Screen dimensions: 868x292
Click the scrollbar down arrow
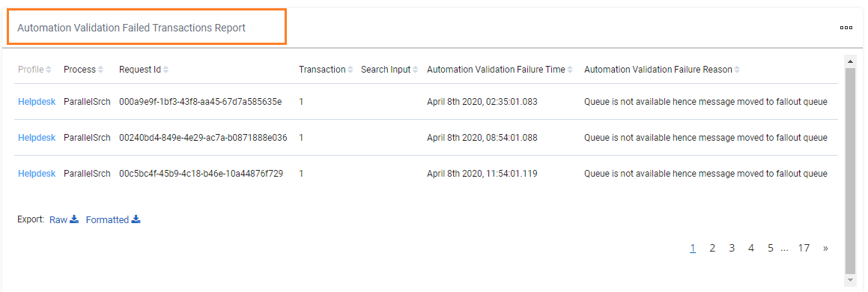pos(851,280)
